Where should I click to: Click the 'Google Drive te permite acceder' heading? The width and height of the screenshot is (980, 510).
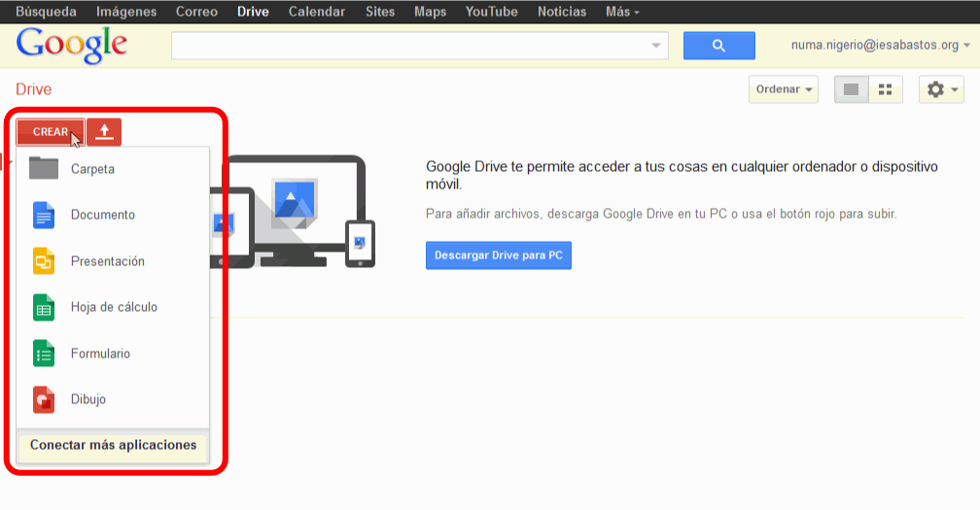682,176
